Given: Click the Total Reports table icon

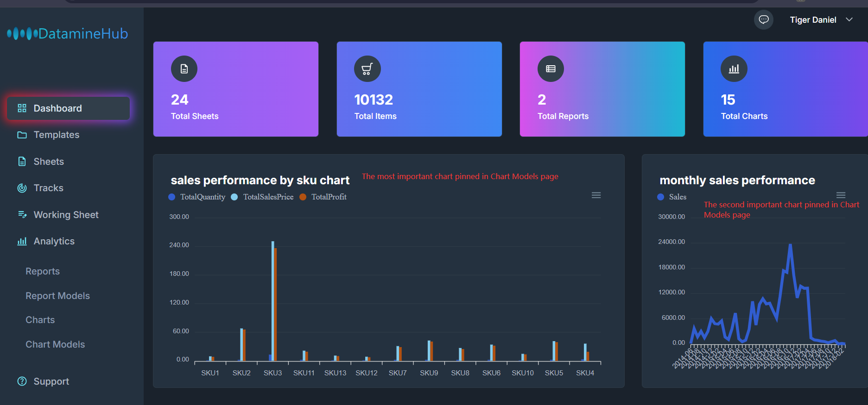Looking at the screenshot, I should (551, 69).
